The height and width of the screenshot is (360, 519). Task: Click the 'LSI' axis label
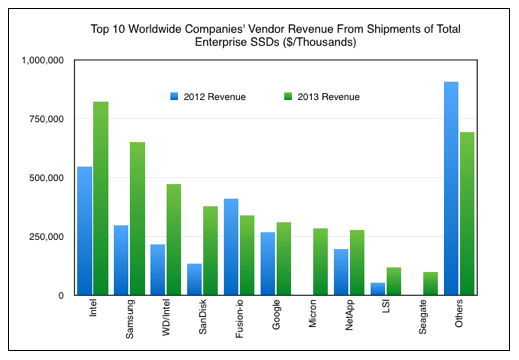pos(386,306)
